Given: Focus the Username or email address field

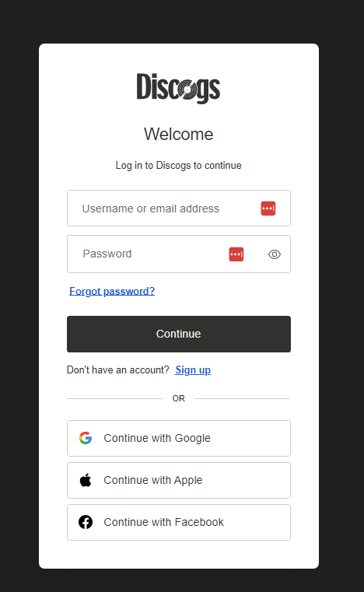Looking at the screenshot, I should (x=179, y=208).
